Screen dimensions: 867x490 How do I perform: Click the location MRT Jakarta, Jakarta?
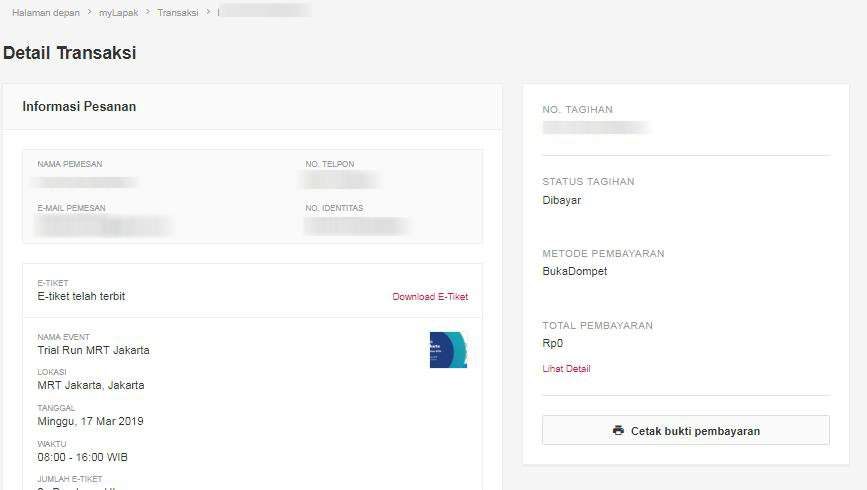(x=91, y=385)
